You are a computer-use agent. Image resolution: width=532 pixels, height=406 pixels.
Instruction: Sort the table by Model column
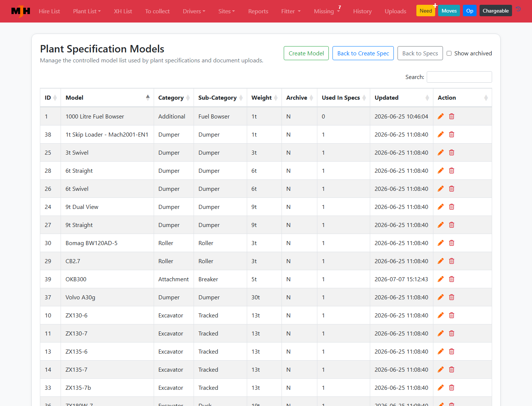(107, 98)
